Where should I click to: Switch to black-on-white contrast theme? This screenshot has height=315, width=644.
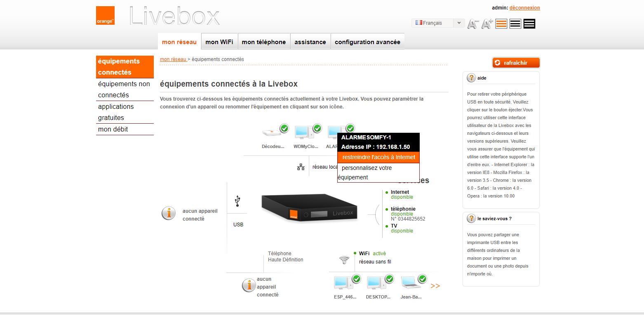(515, 24)
